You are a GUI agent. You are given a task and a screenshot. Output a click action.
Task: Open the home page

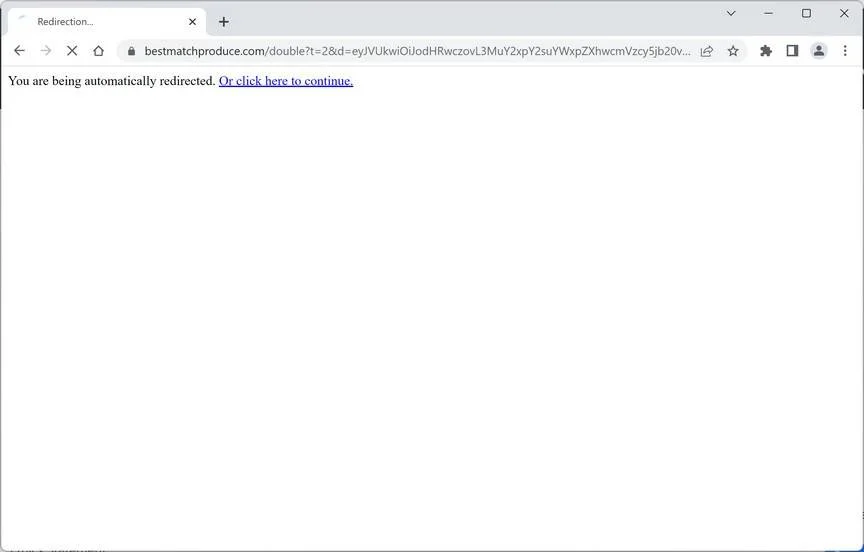[x=98, y=51]
